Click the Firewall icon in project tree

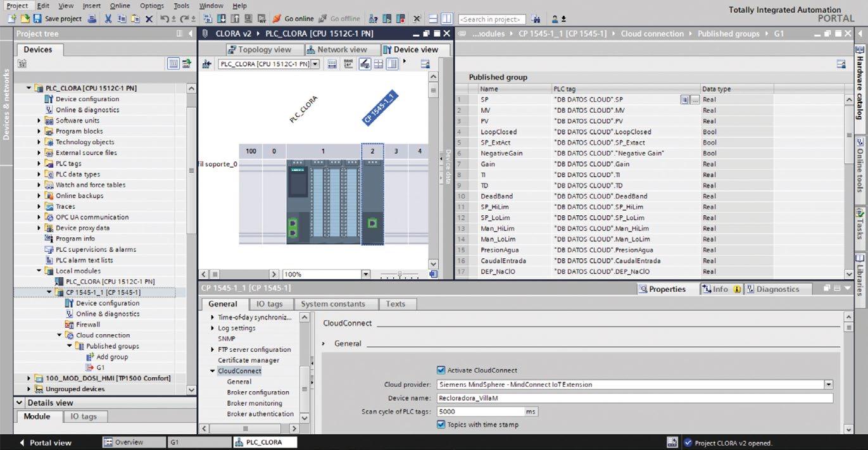pyautogui.click(x=70, y=325)
